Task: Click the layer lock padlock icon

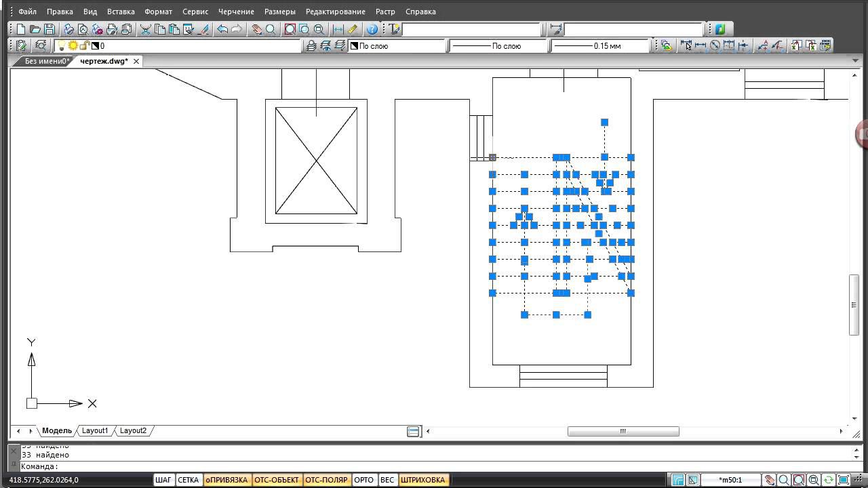Action: [85, 45]
